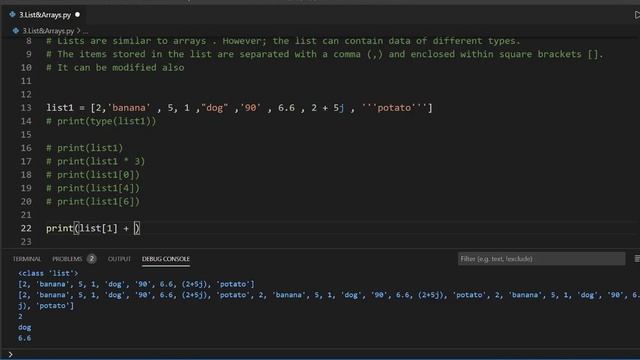Click the commented print(list1[6]) line
This screenshot has height=360, width=640.
click(93, 202)
